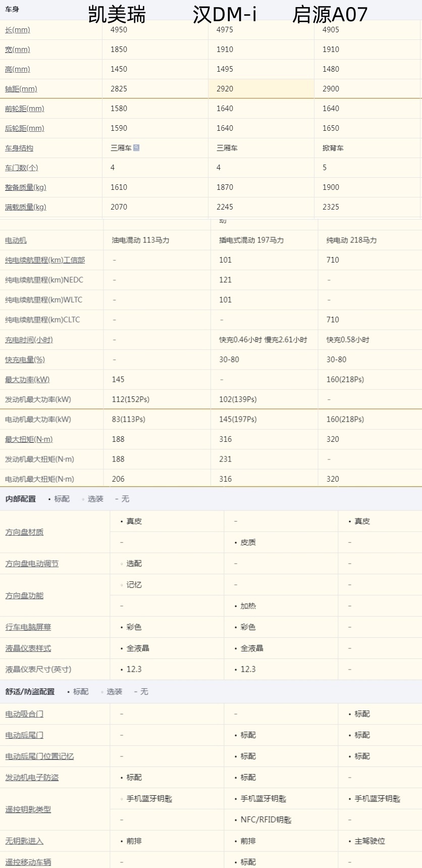Click 快充0.46小时 慢充2.61小时 cell

click(263, 340)
